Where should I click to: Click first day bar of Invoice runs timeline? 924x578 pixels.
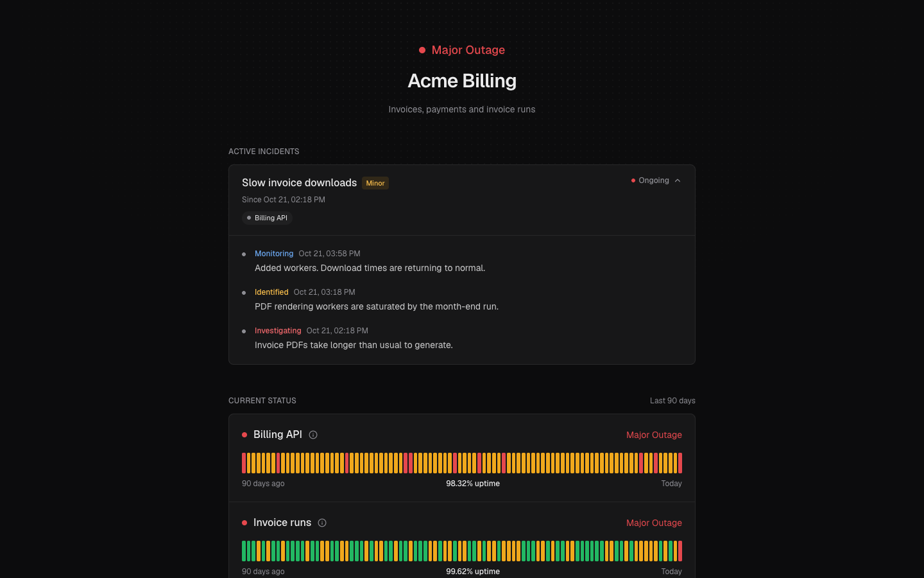[x=244, y=551]
